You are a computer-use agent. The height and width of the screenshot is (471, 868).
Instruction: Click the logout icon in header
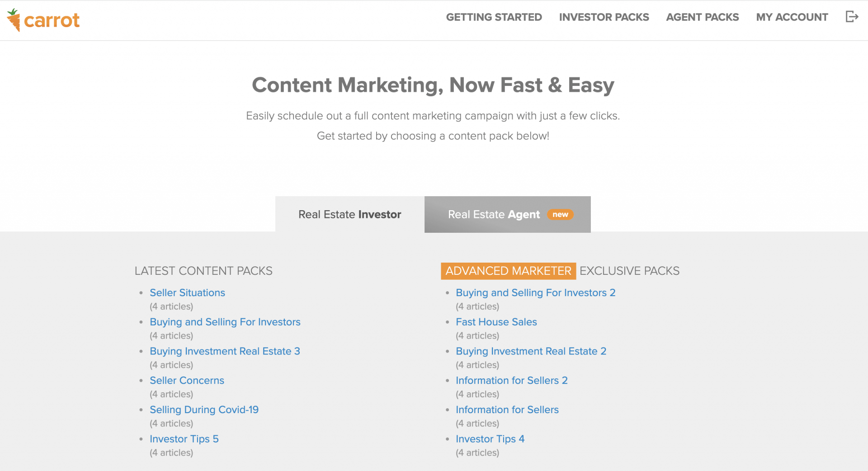852,17
